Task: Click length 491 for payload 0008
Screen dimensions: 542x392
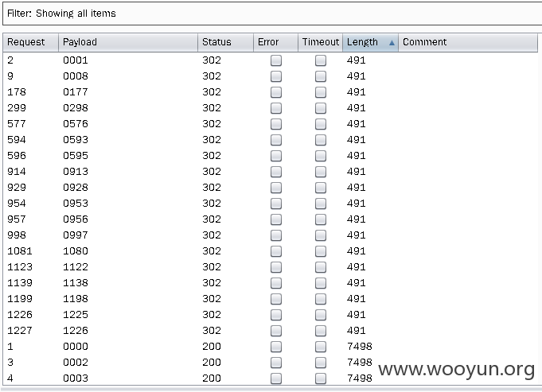Action: click(356, 76)
